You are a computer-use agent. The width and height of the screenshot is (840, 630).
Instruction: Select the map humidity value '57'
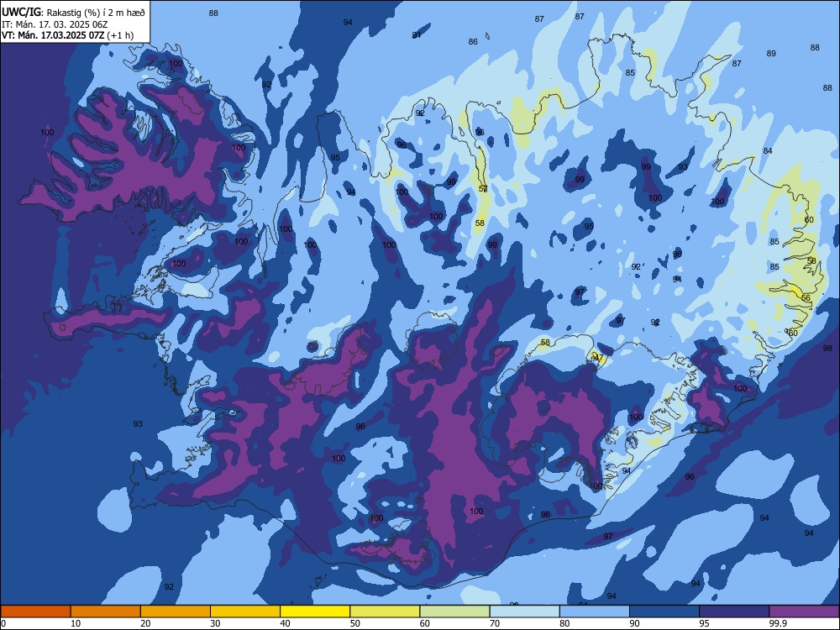tap(483, 188)
